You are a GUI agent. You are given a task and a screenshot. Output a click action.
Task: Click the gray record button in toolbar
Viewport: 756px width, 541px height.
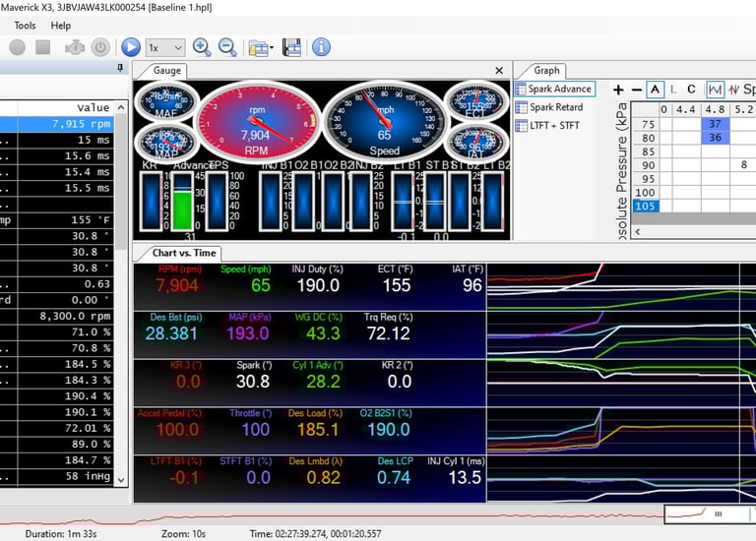pyautogui.click(x=18, y=47)
